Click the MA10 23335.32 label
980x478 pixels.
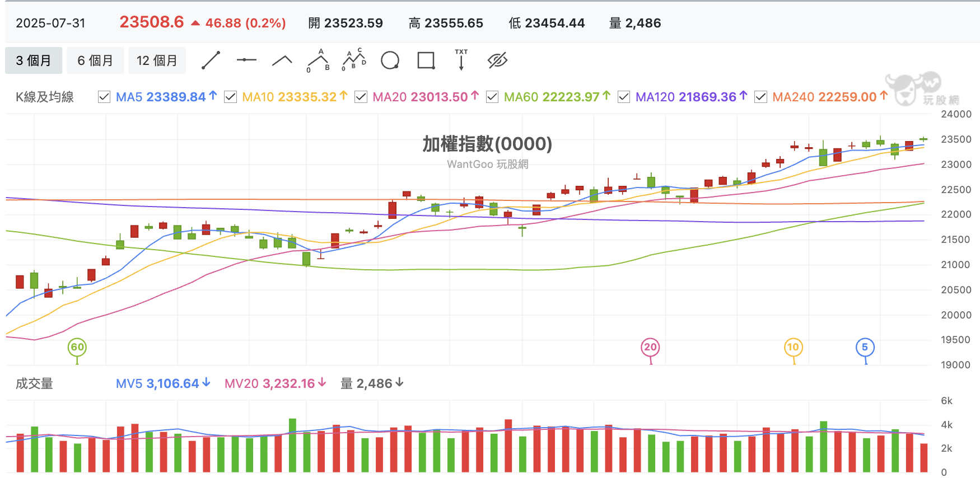pos(295,97)
